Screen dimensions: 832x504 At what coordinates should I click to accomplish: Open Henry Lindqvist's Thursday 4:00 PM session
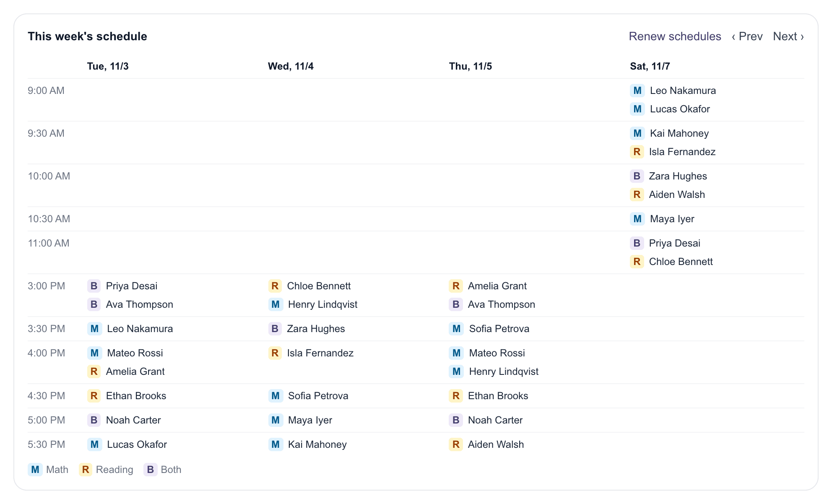coord(504,372)
